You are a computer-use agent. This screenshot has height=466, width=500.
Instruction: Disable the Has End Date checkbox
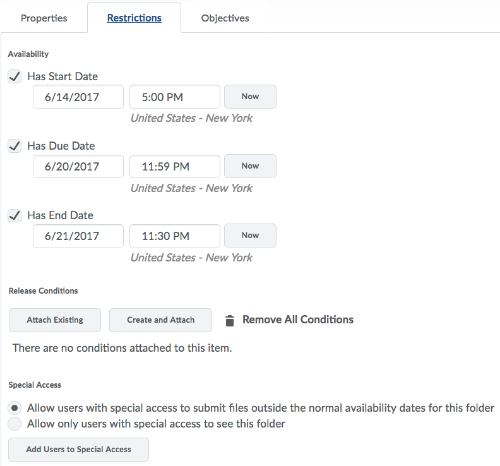(15, 215)
